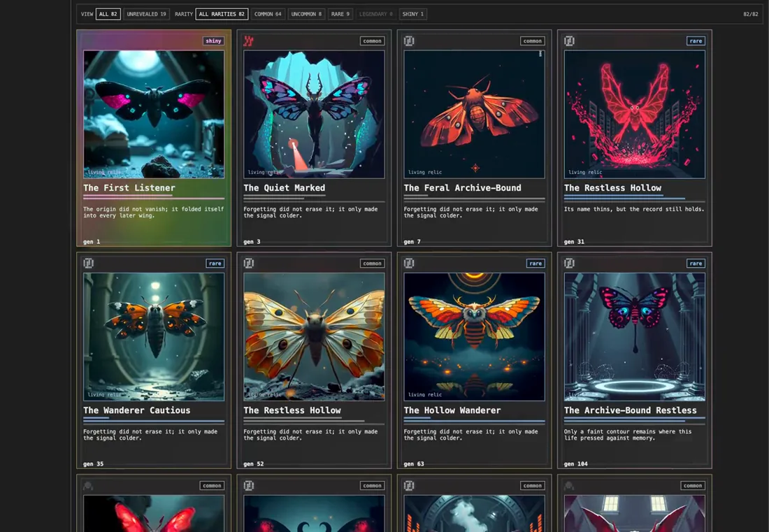Click the "gen 104" label

point(576,464)
